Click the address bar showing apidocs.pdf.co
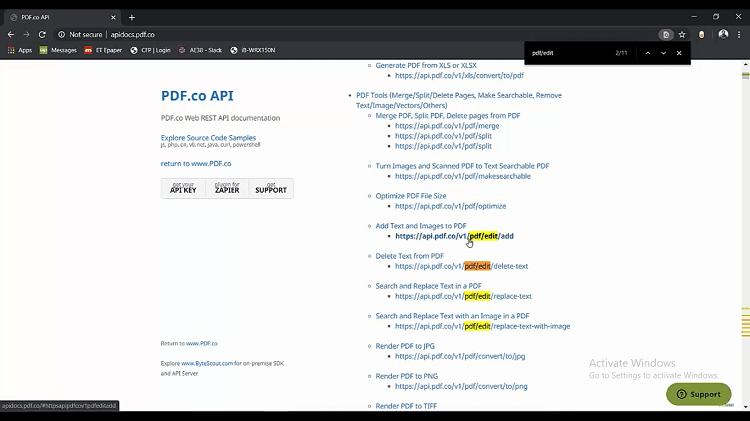The height and width of the screenshot is (421, 750). tap(300, 34)
